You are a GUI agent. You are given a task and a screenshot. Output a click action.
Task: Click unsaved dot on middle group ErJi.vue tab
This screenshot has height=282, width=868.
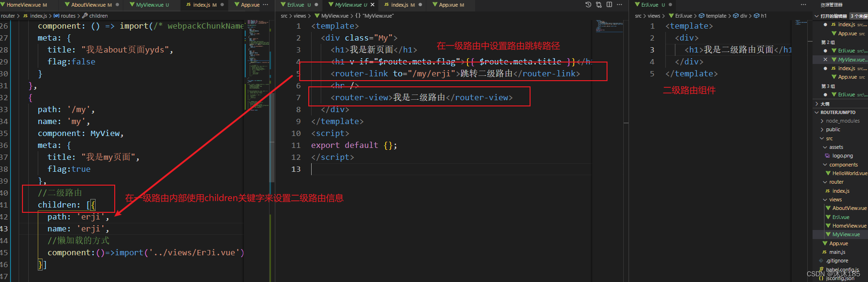[316, 5]
